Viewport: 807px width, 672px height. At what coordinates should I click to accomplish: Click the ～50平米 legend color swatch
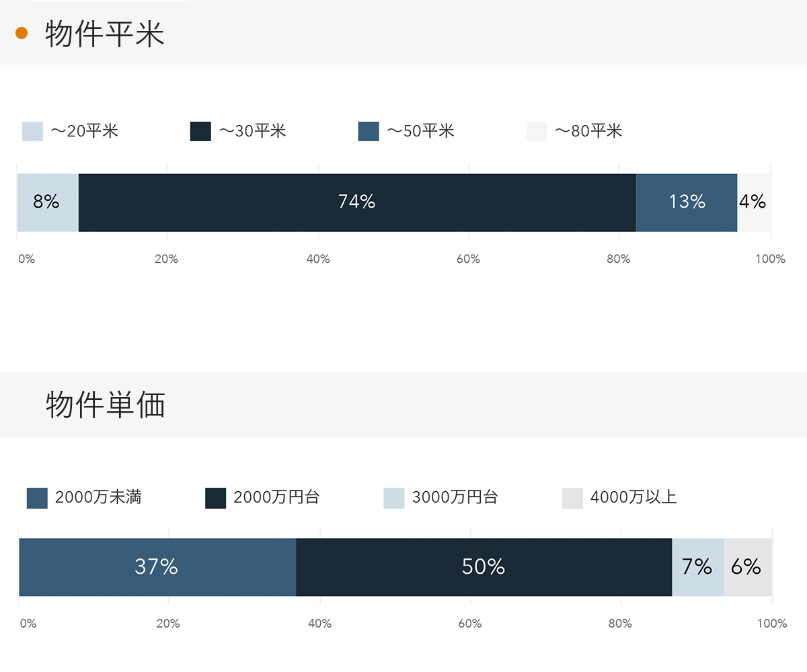[x=369, y=131]
